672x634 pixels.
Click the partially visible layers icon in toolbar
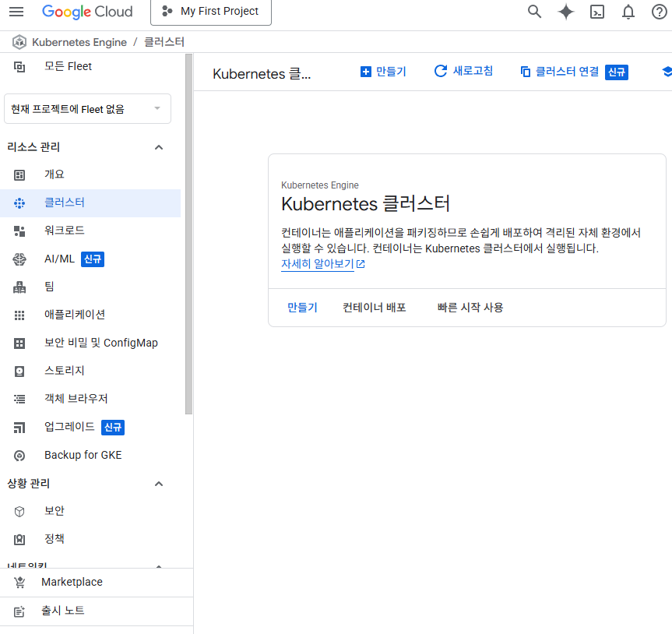coord(667,72)
